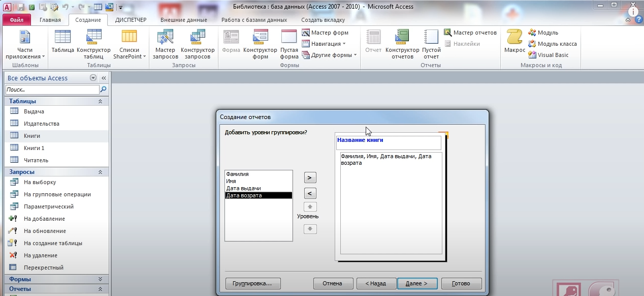Expand the Forms (Формы) group
This screenshot has height=296, width=644.
[x=100, y=279]
